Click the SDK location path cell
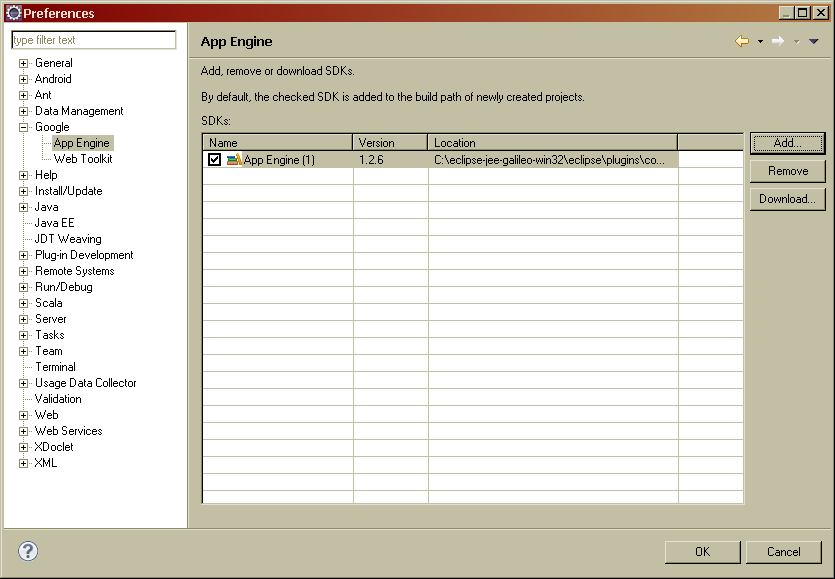Viewport: 835px width, 579px height. click(x=553, y=159)
